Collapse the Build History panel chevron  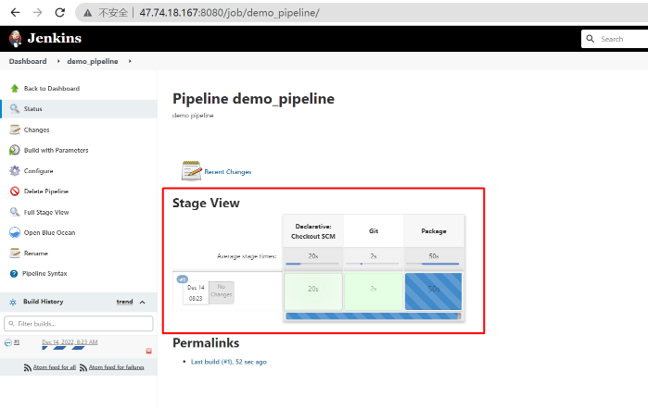(142, 302)
